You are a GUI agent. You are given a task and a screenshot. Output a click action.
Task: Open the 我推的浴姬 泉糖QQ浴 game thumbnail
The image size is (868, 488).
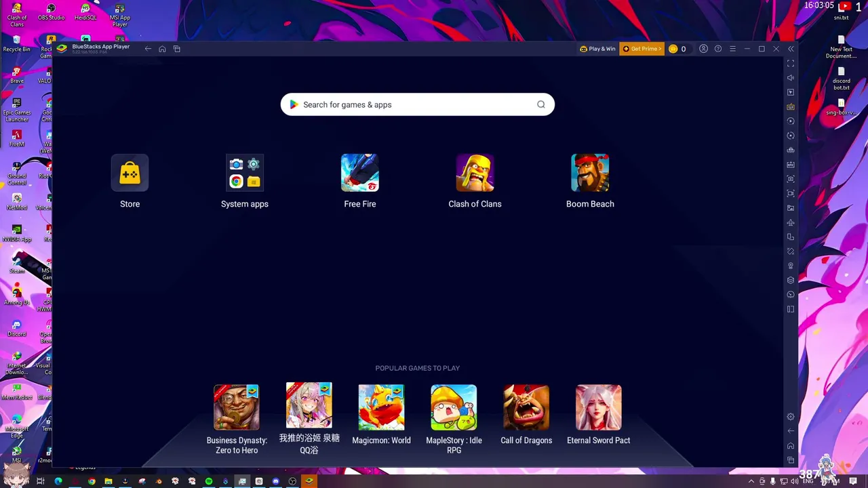click(x=309, y=405)
